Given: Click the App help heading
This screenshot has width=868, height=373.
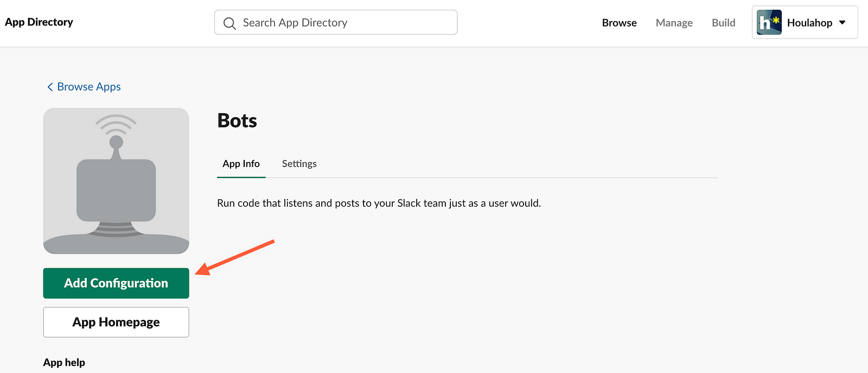Looking at the screenshot, I should pos(64,362).
